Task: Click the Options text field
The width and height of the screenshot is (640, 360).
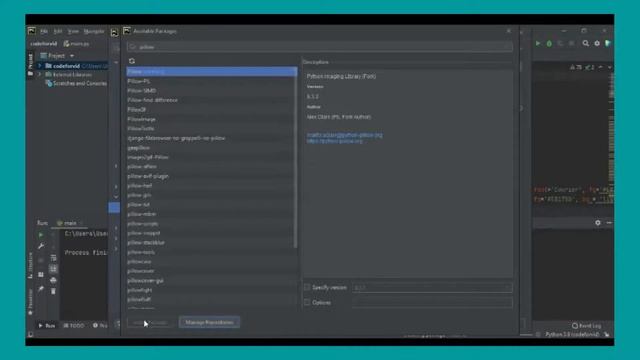Action: pyautogui.click(x=432, y=302)
